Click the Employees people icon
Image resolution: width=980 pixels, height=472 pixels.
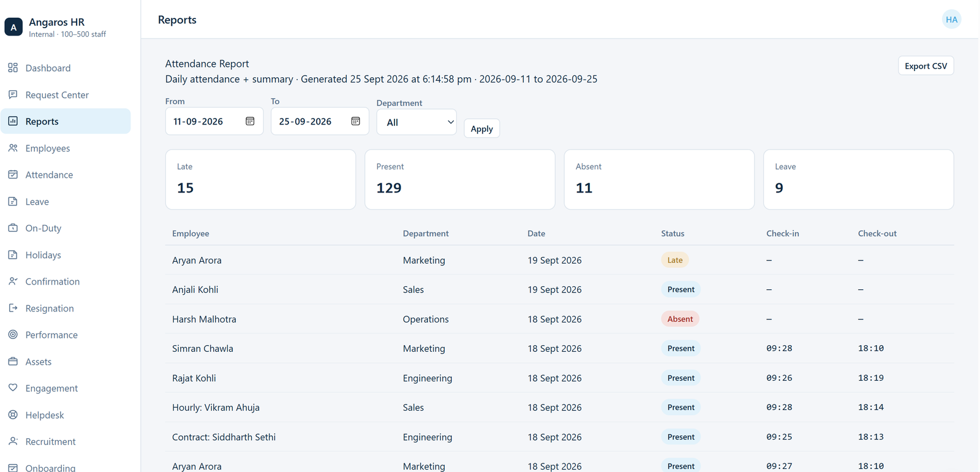[x=13, y=148]
